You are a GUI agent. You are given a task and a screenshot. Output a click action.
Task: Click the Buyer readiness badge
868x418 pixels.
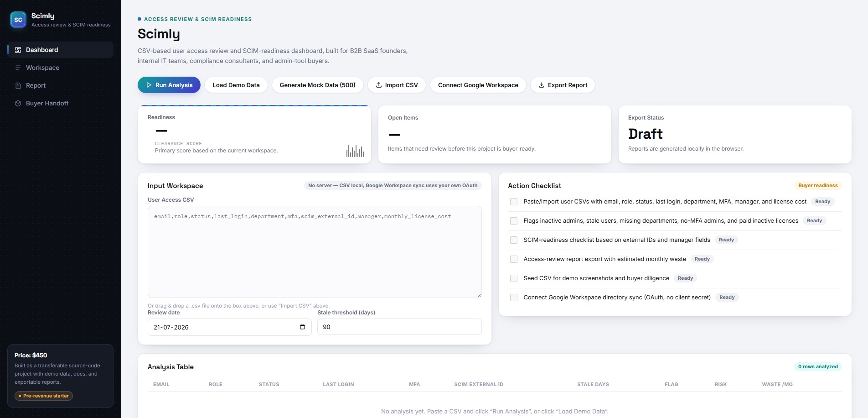818,185
